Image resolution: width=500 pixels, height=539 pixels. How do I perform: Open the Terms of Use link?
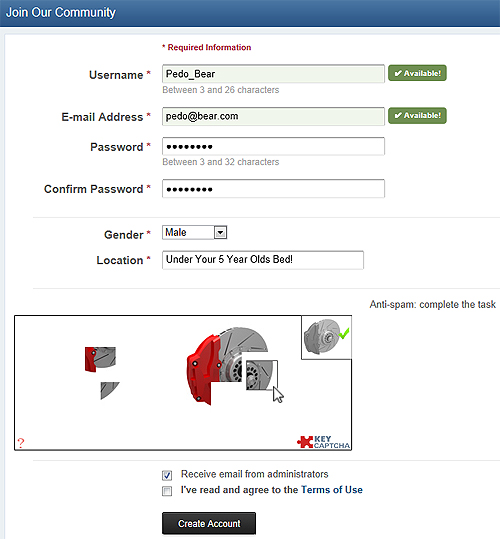click(x=332, y=490)
